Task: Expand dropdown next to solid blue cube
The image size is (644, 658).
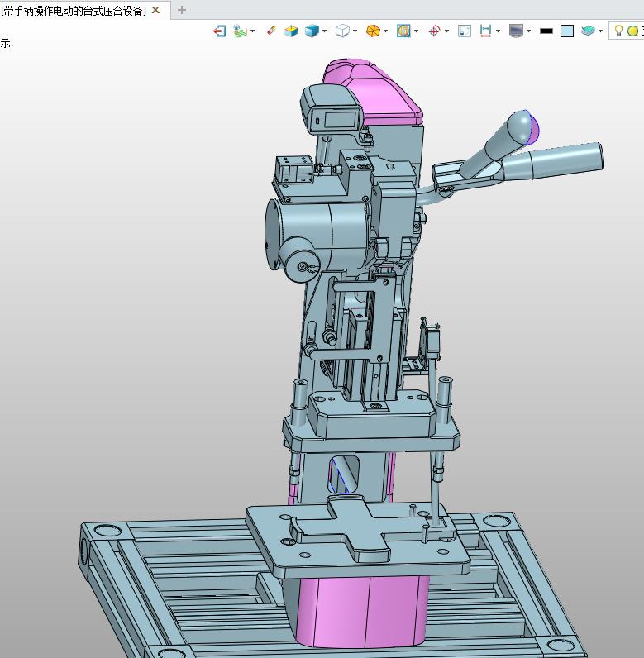Action: [325, 31]
